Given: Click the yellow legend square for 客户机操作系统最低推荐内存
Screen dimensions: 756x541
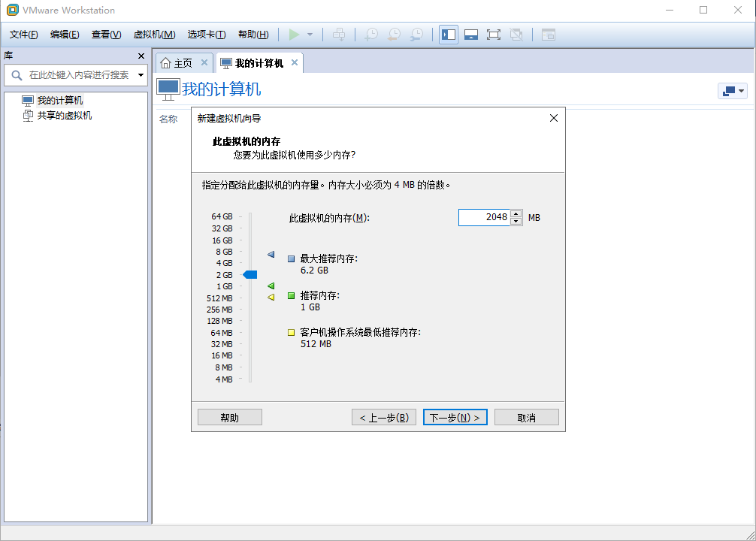Looking at the screenshot, I should (x=292, y=332).
